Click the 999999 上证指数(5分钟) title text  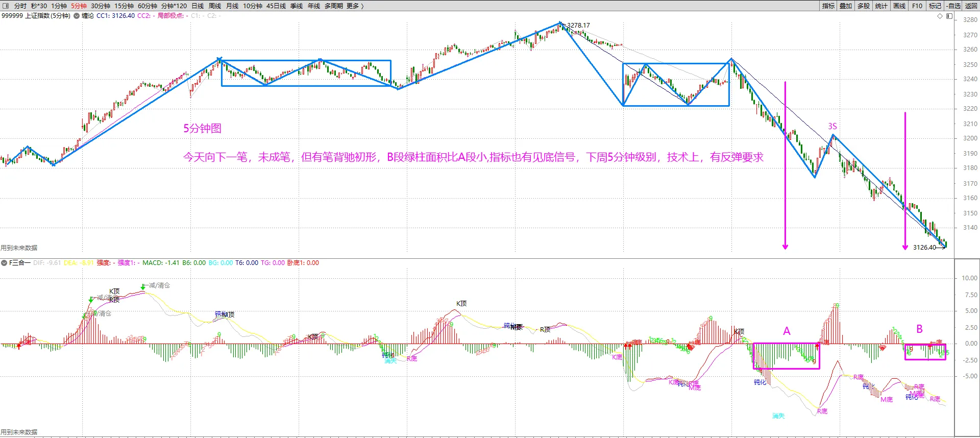[x=36, y=16]
